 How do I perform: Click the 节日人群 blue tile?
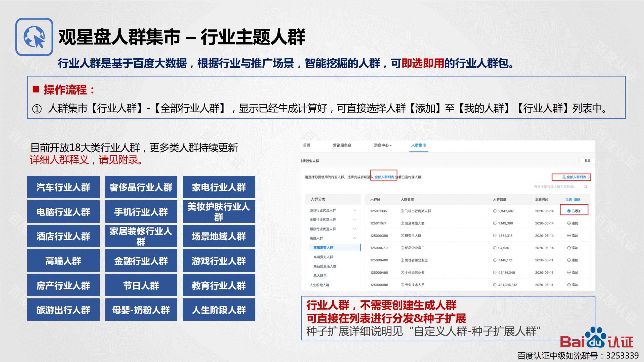click(x=141, y=285)
